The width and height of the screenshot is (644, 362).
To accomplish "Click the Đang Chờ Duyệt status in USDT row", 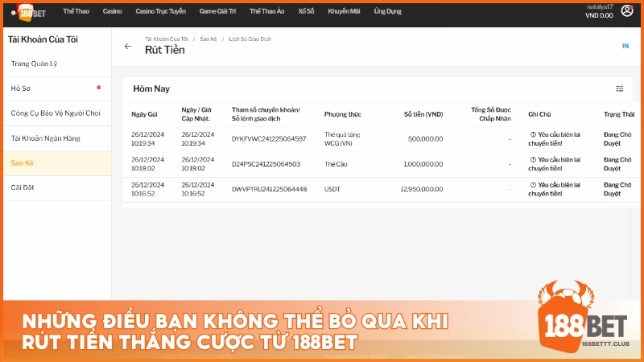I will tap(617, 189).
